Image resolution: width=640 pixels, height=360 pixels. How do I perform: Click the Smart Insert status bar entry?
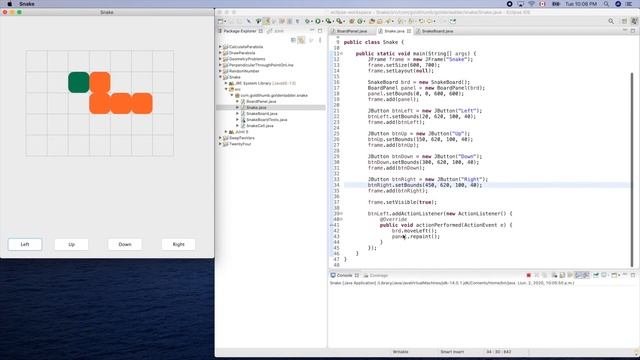[452, 352]
